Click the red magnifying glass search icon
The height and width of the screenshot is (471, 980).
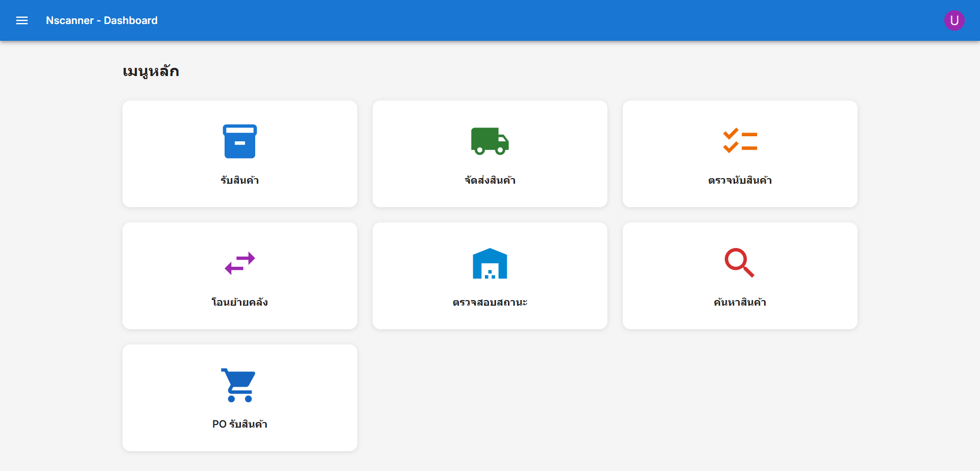tap(740, 263)
